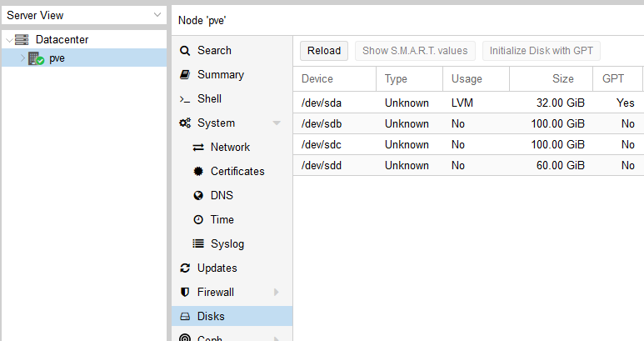Sort by the GPT column header
Image resolution: width=644 pixels, height=341 pixels.
point(617,79)
